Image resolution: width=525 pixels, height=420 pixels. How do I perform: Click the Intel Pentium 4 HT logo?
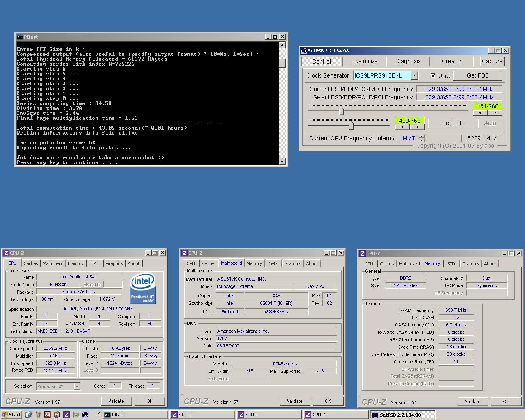coord(142,289)
